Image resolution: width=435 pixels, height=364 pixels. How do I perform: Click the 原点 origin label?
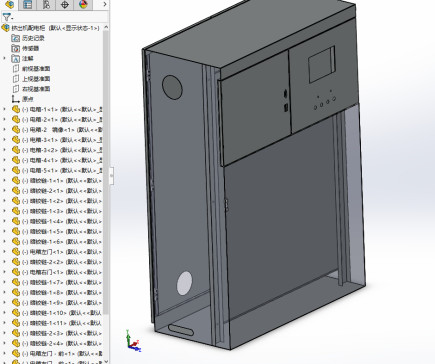click(x=28, y=99)
